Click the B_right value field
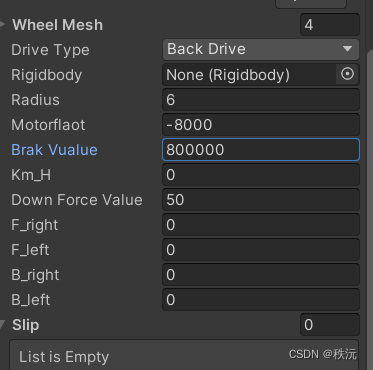The image size is (373, 370). 261,274
